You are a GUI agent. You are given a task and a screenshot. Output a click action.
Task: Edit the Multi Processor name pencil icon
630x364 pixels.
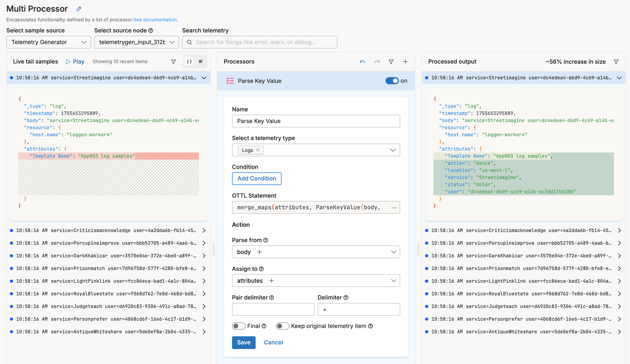[x=79, y=9]
